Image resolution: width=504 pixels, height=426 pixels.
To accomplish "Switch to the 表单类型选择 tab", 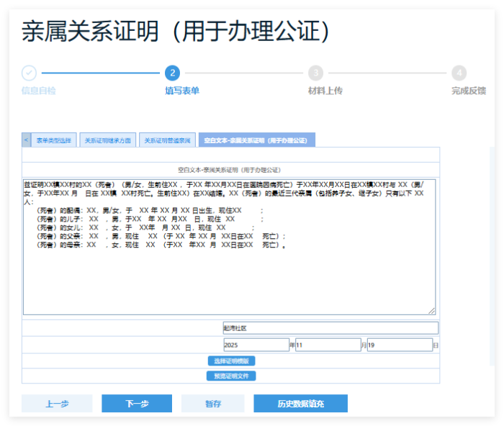I will (x=54, y=140).
